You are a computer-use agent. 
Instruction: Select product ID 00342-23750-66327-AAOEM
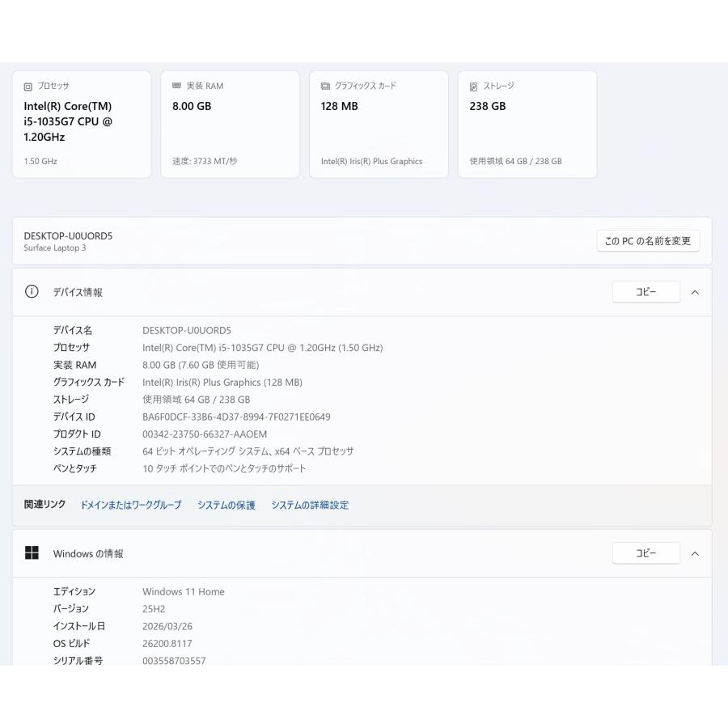tap(205, 434)
